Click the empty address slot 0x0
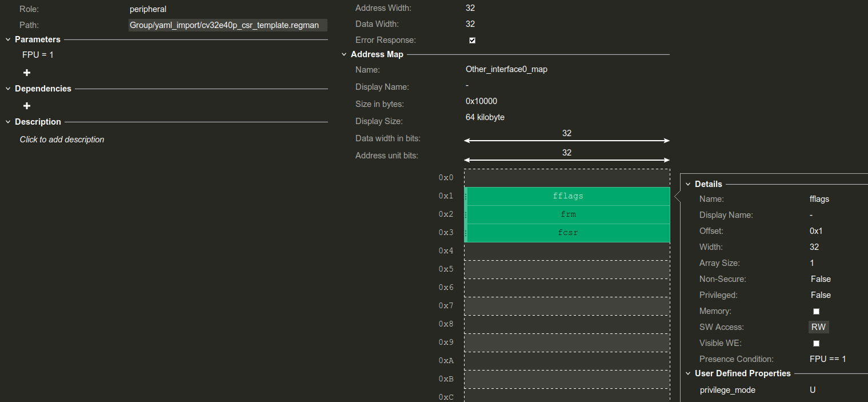Viewport: 868px width, 402px height. 567,178
